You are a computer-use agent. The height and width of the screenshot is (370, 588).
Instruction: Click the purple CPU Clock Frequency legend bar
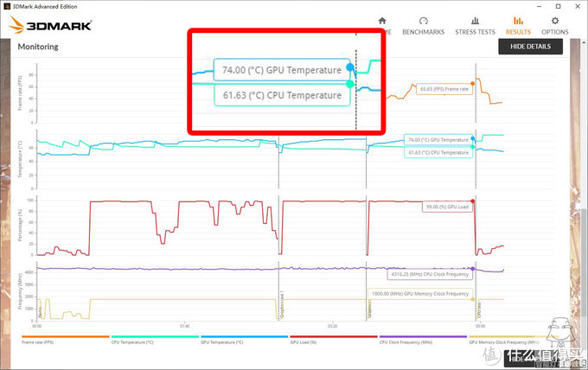(x=423, y=336)
